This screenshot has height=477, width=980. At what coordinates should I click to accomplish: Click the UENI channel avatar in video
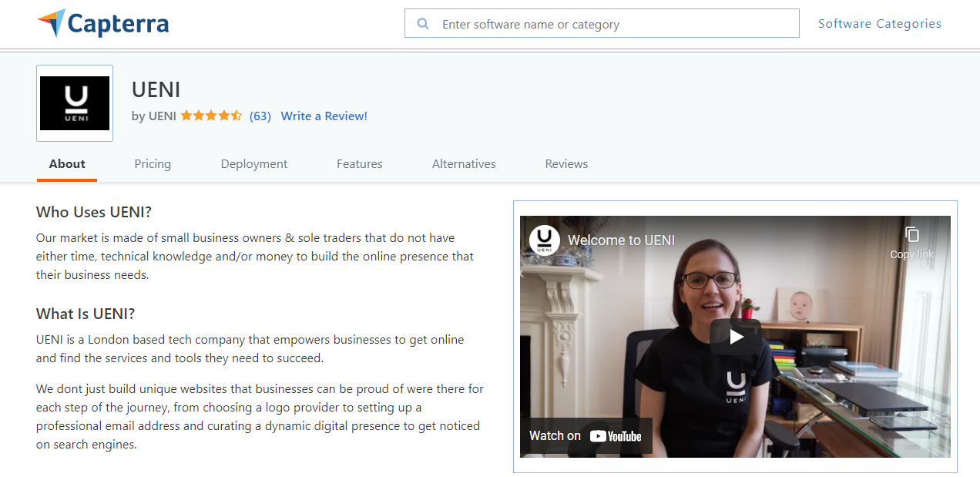(544, 240)
